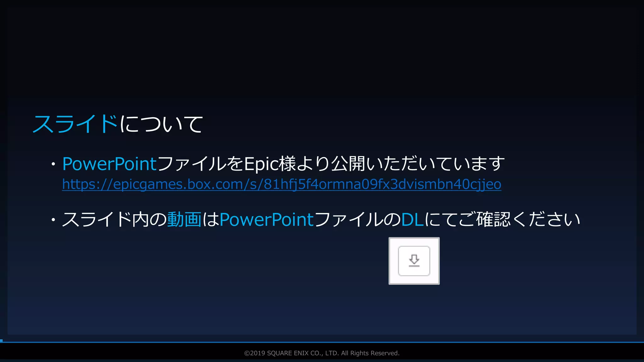Click the first bullet point dot
644x362 pixels.
pos(53,164)
